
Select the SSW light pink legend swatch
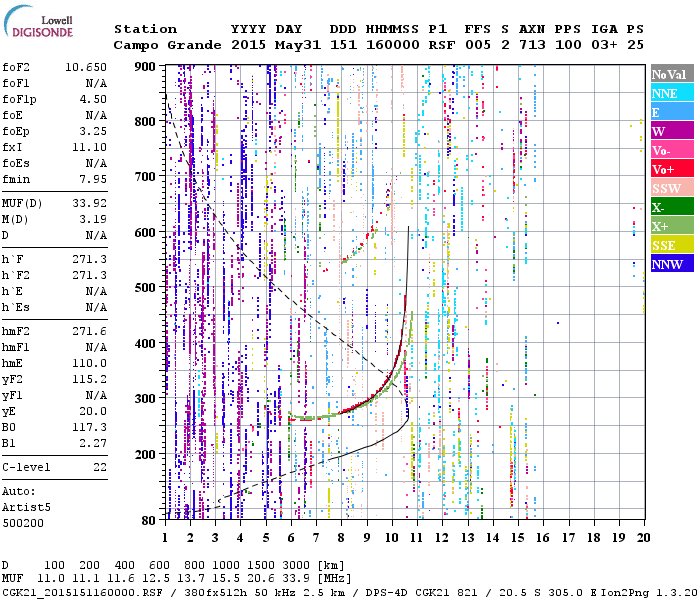click(672, 188)
